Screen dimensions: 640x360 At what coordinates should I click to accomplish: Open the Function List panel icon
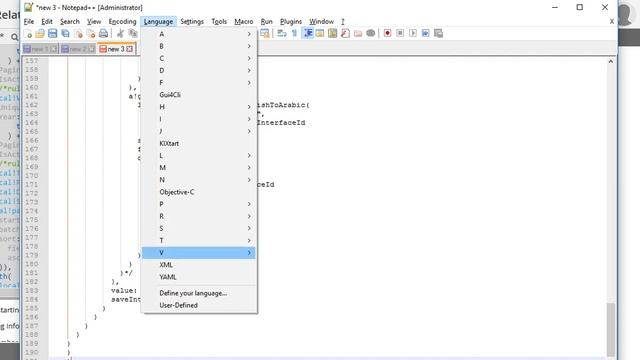(345, 33)
